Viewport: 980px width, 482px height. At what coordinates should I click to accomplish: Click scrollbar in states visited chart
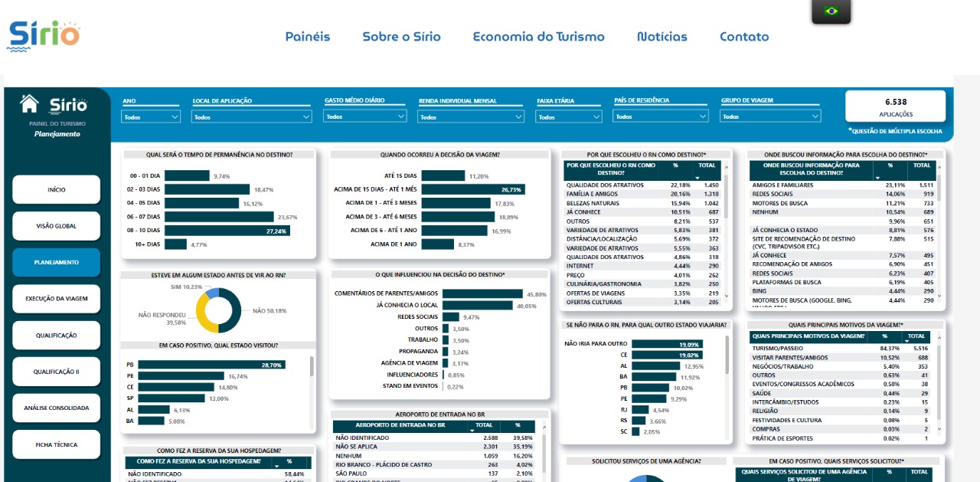312,366
